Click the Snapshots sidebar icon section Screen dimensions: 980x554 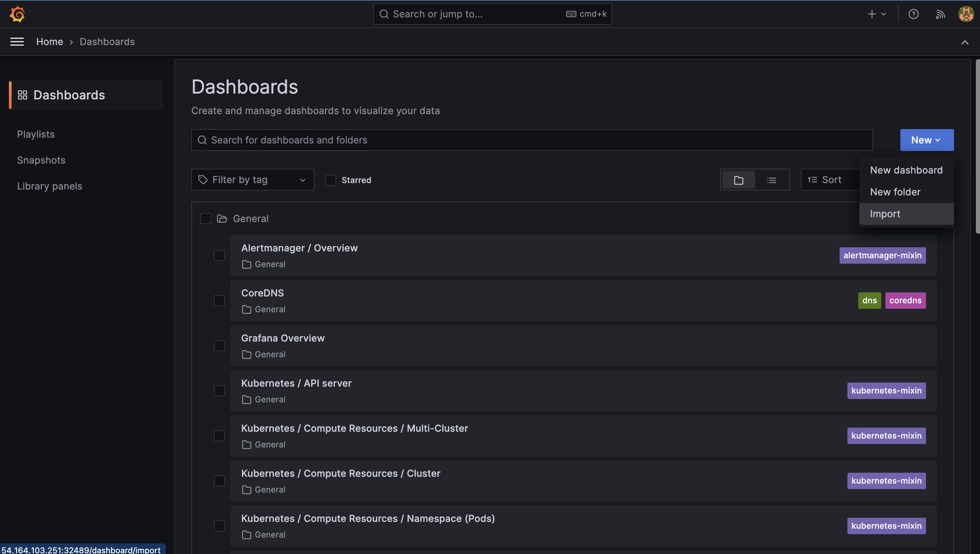(41, 160)
